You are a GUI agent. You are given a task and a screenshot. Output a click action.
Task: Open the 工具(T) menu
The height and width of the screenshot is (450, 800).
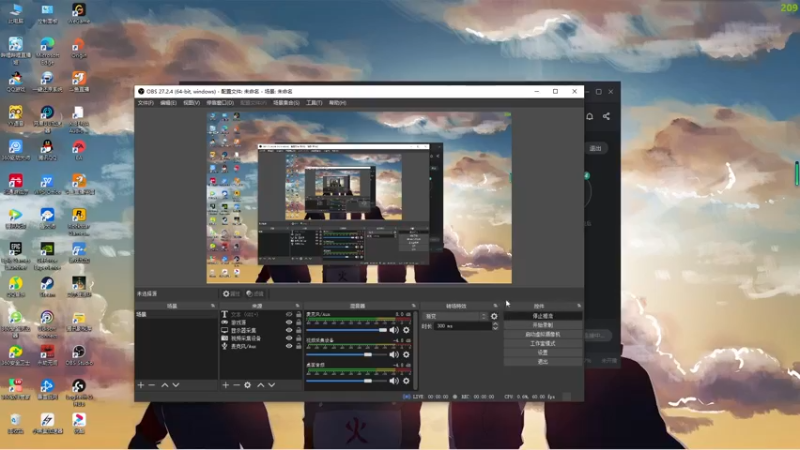click(314, 103)
